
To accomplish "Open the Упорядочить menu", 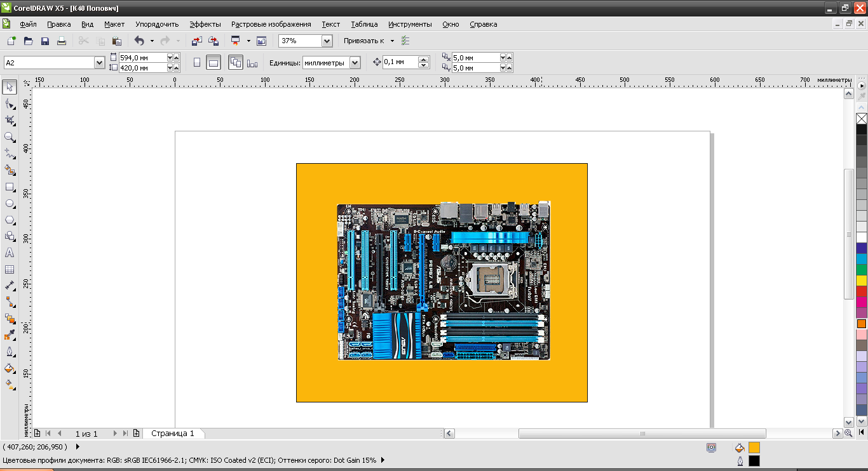I will (x=157, y=24).
